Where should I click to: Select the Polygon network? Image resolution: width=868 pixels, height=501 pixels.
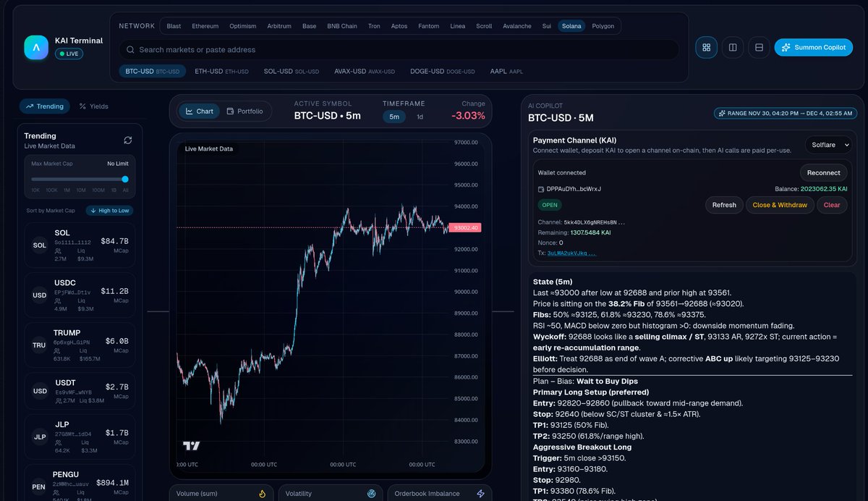(x=603, y=26)
